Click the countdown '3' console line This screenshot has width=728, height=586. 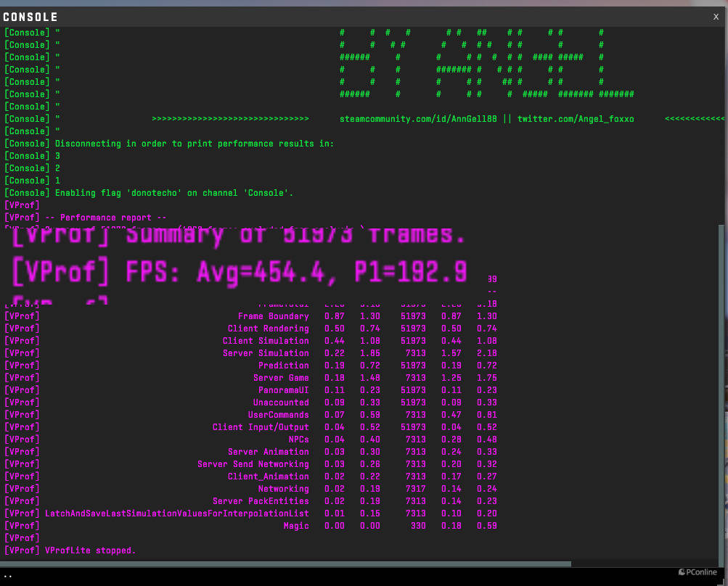tap(57, 156)
